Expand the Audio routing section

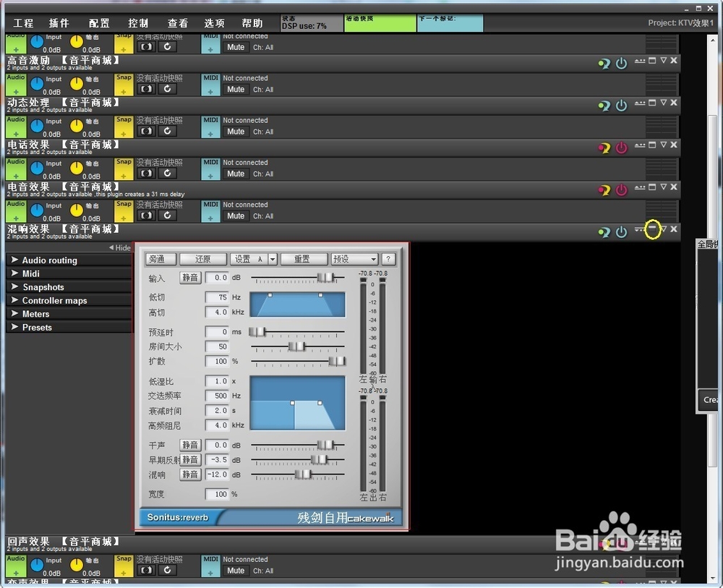(69, 260)
